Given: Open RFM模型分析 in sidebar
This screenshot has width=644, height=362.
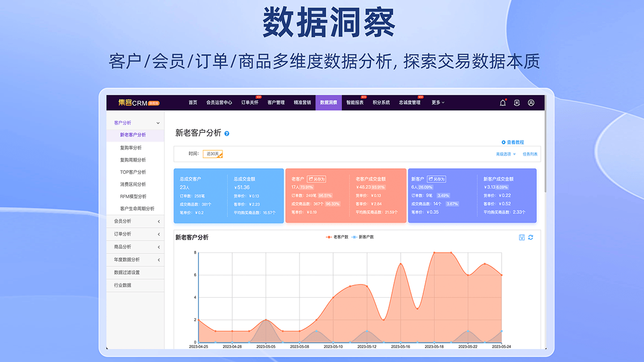Looking at the screenshot, I should point(133,196).
